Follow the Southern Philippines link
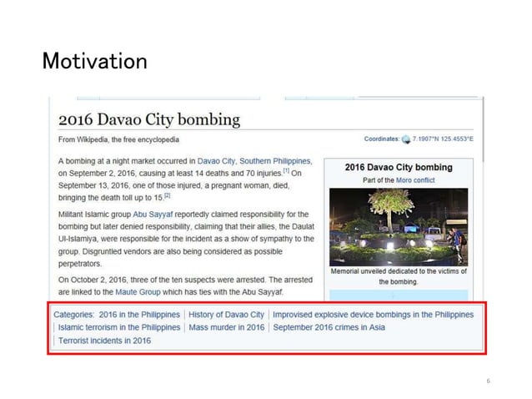 pyautogui.click(x=275, y=161)
